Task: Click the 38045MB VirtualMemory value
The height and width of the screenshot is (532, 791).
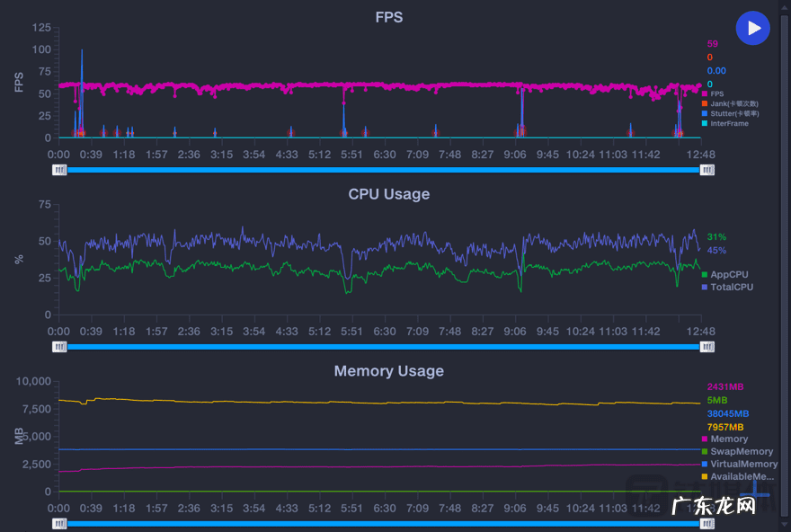Action: (728, 414)
